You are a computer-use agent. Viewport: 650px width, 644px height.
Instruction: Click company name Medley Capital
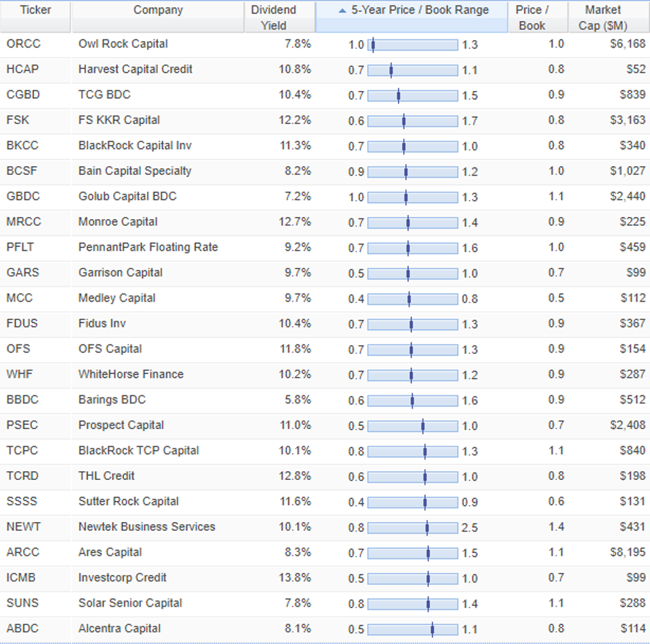117,298
